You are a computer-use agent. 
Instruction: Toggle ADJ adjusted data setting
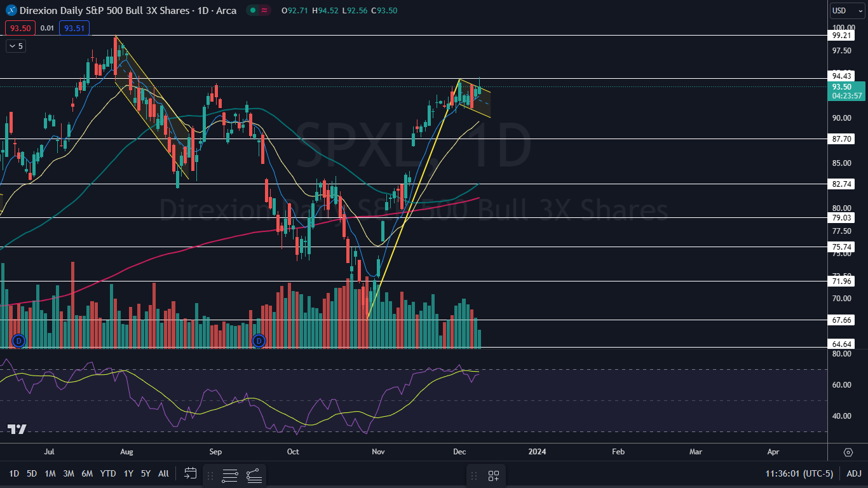point(854,473)
